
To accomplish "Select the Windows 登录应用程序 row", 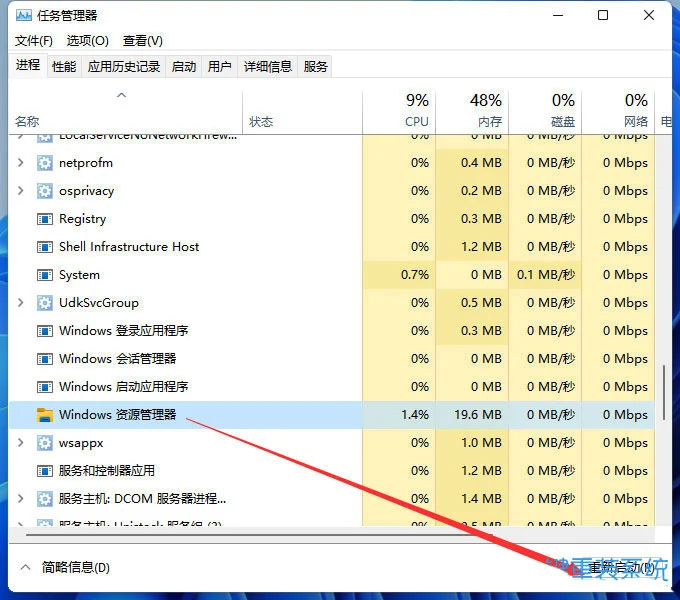I will 332,331.
